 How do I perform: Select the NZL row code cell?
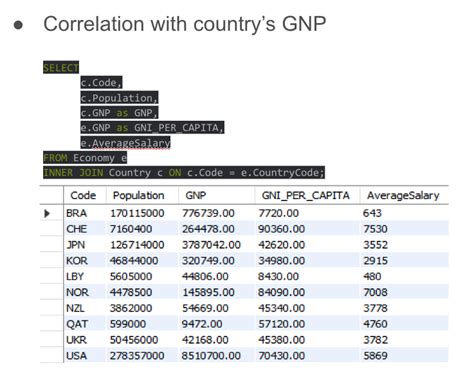75,308
